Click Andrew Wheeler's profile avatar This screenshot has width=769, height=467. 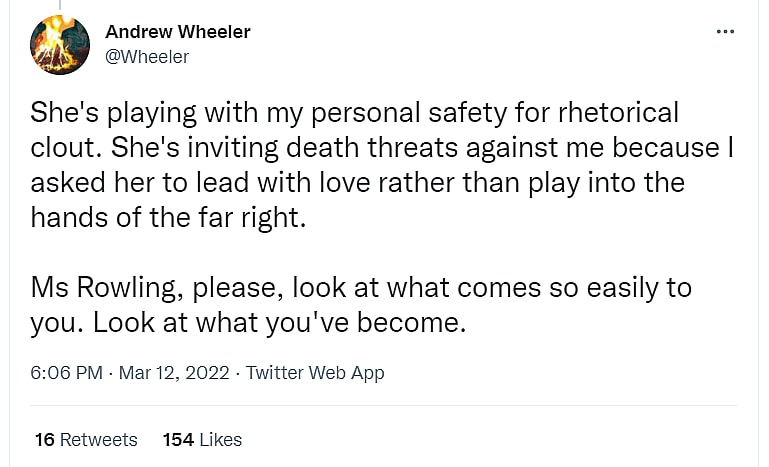pyautogui.click(x=61, y=45)
